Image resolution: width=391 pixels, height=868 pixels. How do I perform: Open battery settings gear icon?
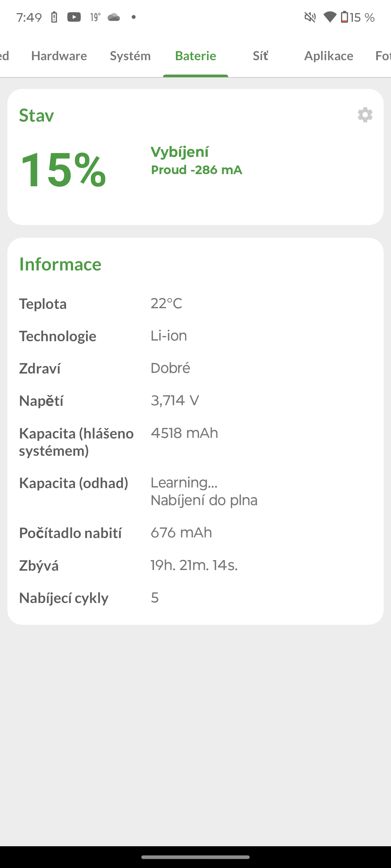365,115
